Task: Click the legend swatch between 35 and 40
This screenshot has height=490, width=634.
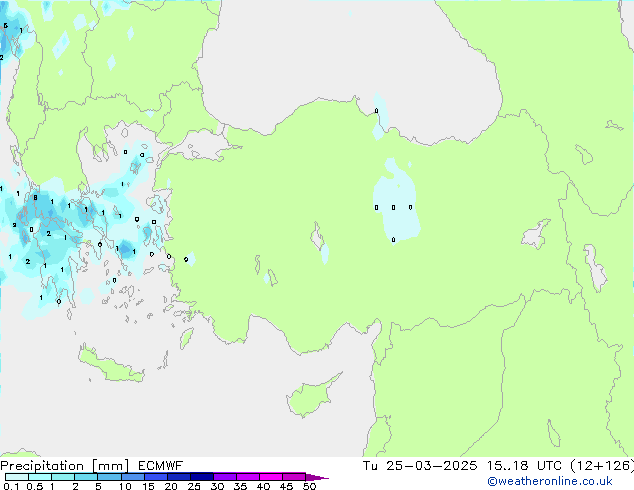Action: [247, 477]
